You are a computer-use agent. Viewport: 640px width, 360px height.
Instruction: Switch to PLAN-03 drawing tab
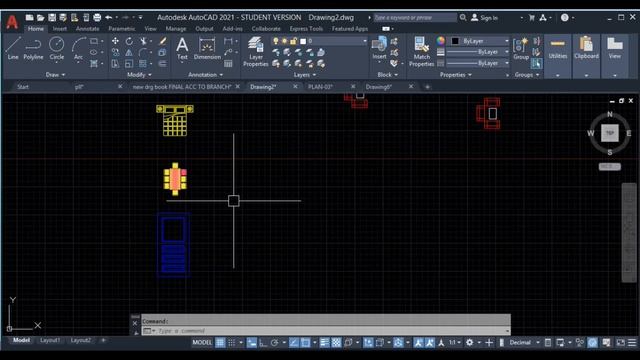pyautogui.click(x=320, y=87)
